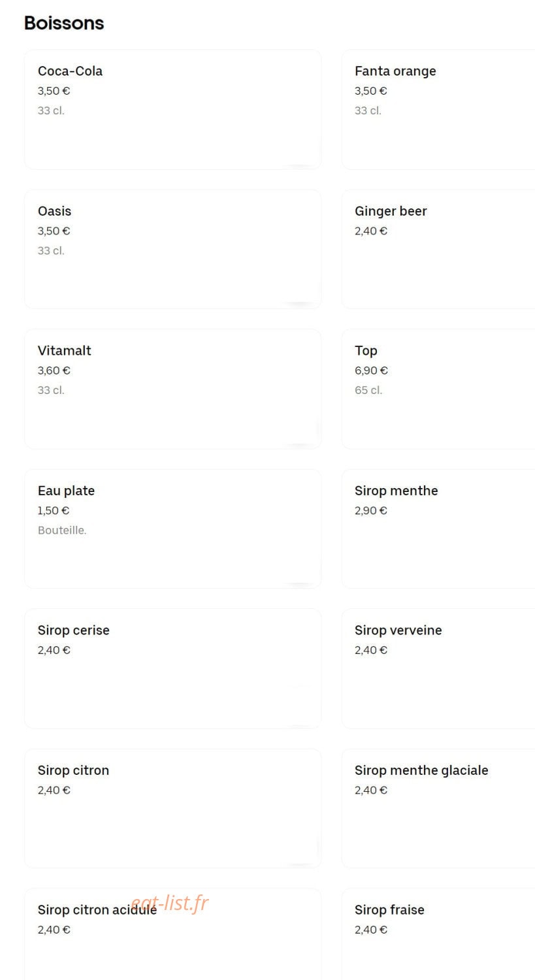Open the Coca-Cola drink card
Viewport: 535px width, 980px height.
(172, 109)
